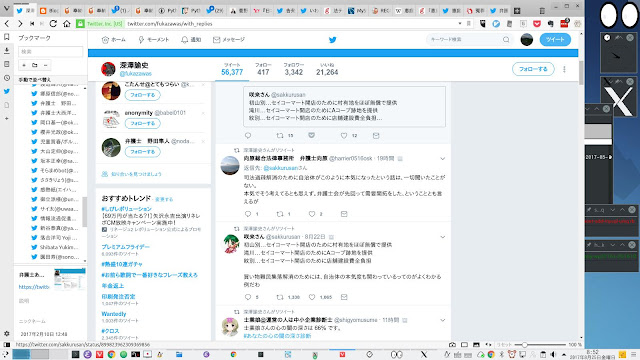Open the closed tabs trash can

click(x=542, y=11)
